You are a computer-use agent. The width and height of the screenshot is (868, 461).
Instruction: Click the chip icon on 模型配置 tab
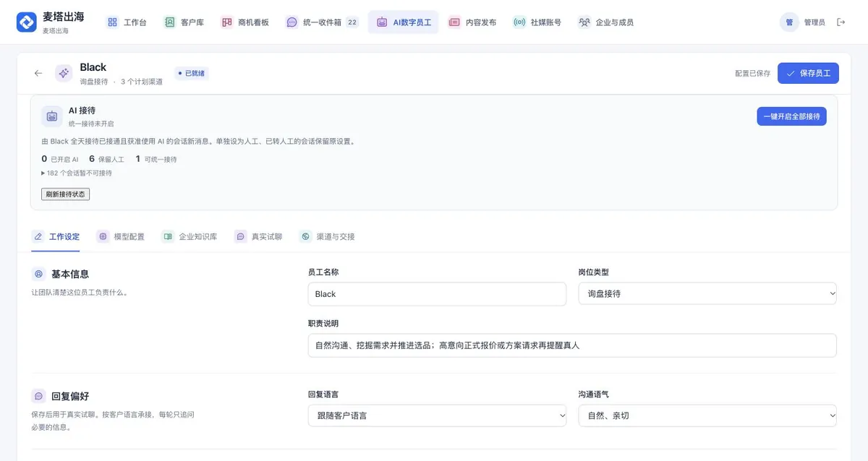103,236
